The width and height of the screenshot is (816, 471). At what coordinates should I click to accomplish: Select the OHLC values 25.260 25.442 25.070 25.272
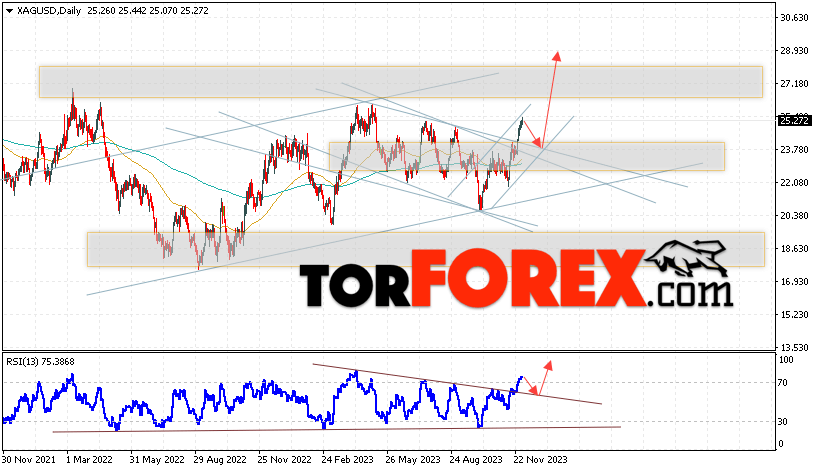148,10
